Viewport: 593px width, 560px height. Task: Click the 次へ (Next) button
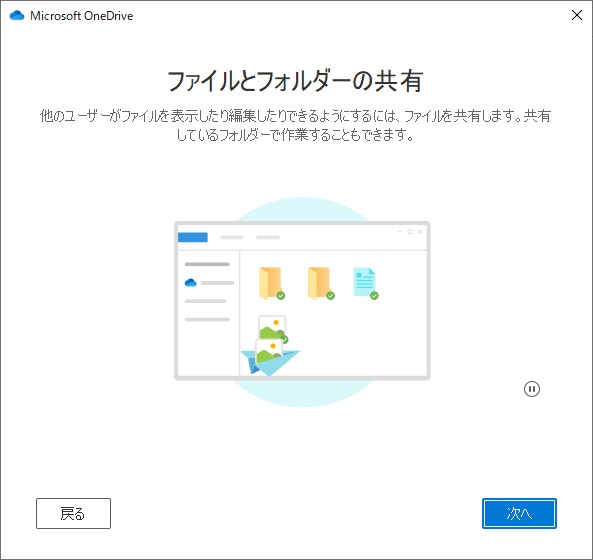point(519,513)
